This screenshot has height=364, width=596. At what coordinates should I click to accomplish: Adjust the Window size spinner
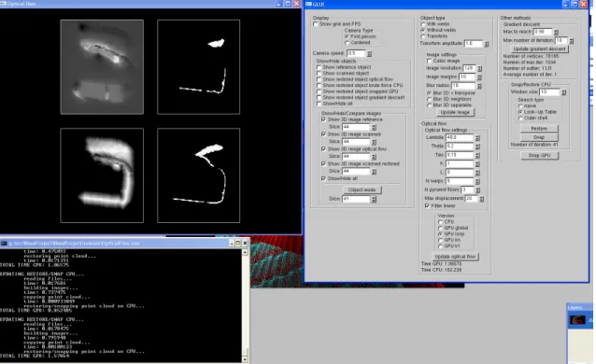563,92
